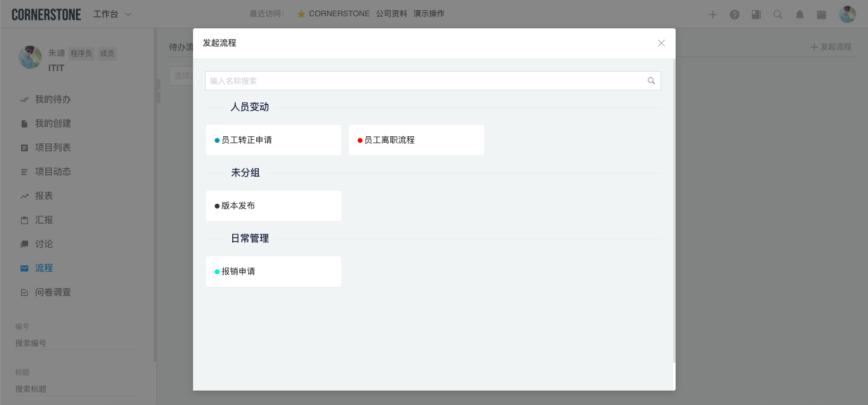868x405 pixels.
Task: Click the 流程 envelope icon in sidebar
Action: coord(25,268)
